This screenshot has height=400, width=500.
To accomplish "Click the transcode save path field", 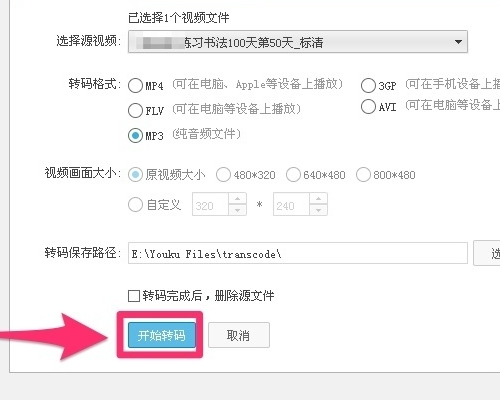I will tap(298, 253).
